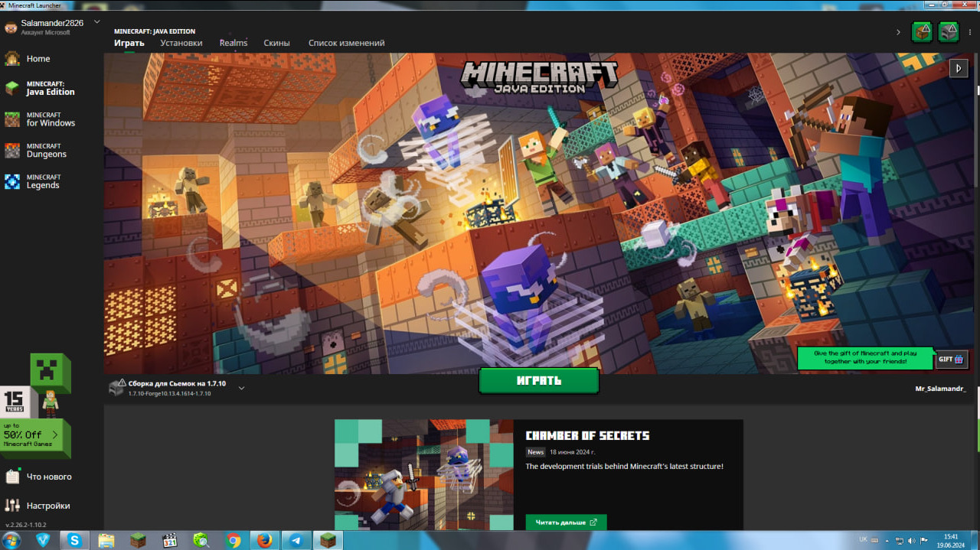Open Minecraft Dungeons in sidebar

tap(46, 151)
